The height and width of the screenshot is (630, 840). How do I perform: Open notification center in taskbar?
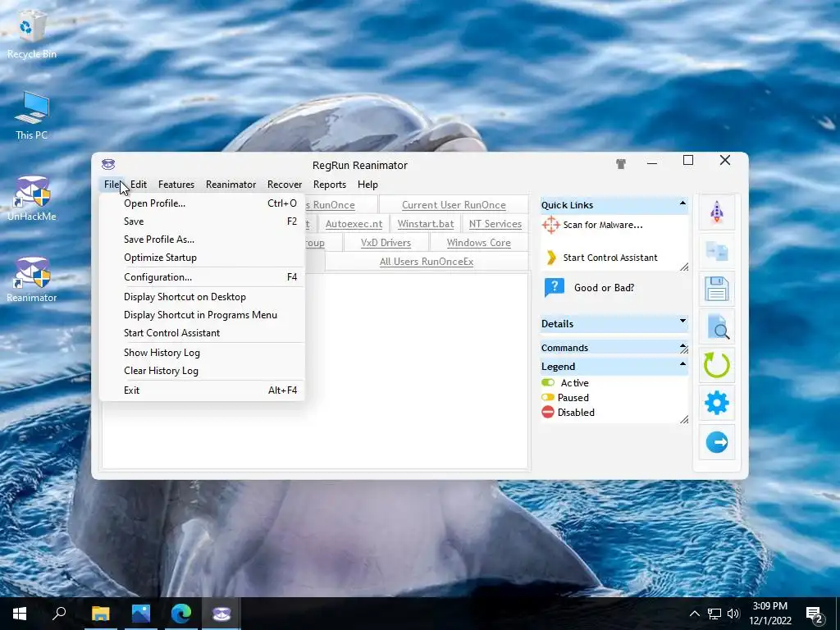coord(815,614)
